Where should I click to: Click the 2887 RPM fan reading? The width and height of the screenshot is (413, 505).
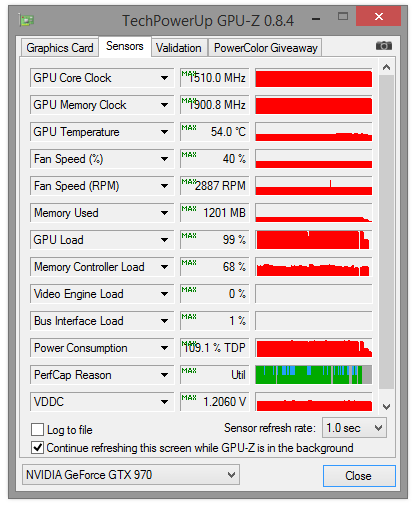tap(215, 186)
